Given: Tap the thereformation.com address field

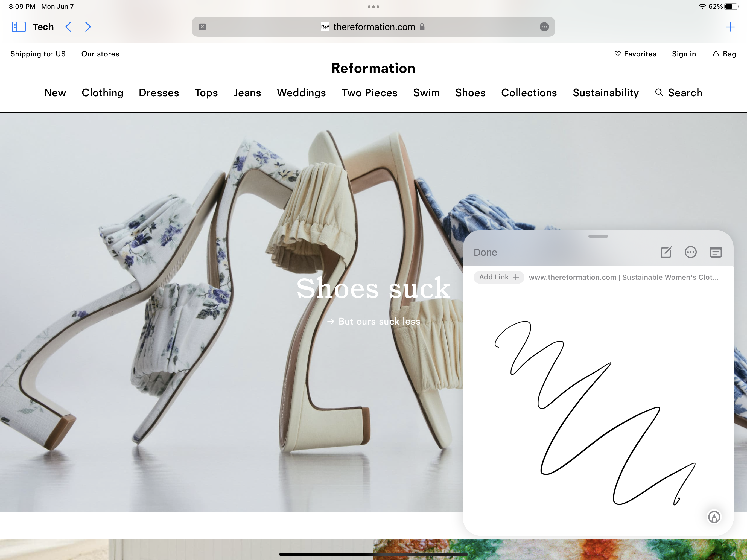Looking at the screenshot, I should coord(373,27).
